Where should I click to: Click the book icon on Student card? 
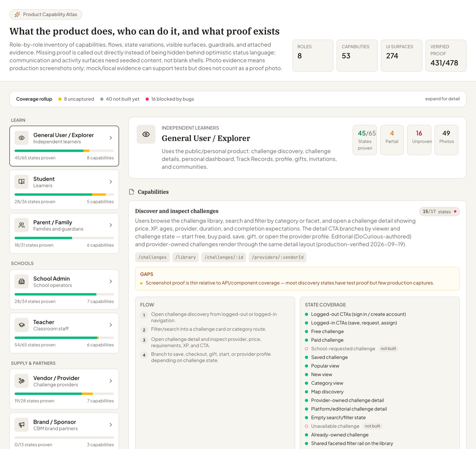click(x=21, y=182)
